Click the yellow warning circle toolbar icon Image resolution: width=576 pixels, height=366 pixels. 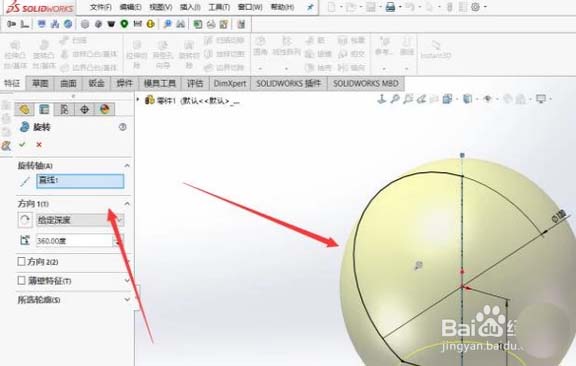pyautogui.click(x=150, y=24)
